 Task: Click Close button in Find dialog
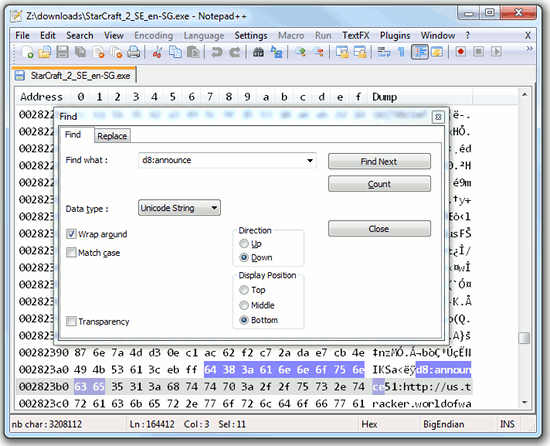coord(379,229)
